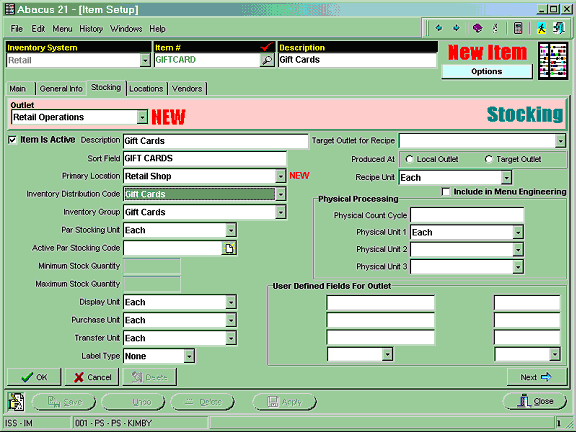Click the Physical Count Cycle field

(467, 215)
